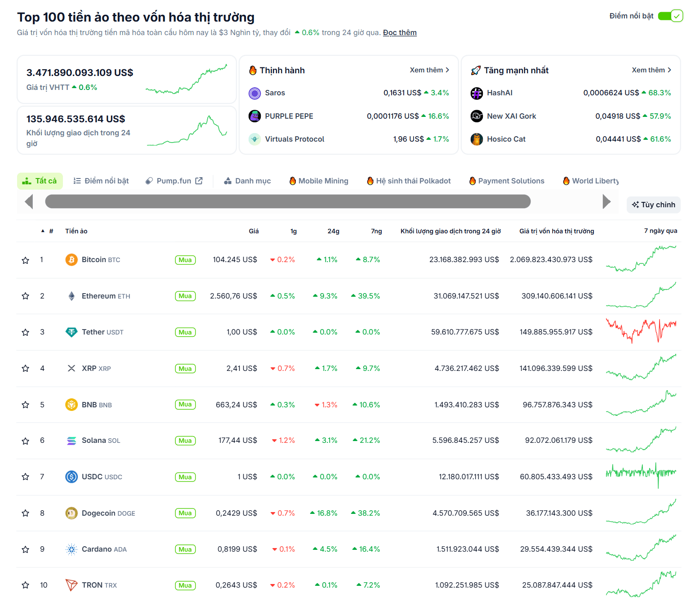Select the World Liberty category
The height and width of the screenshot is (602, 700).
tap(591, 181)
